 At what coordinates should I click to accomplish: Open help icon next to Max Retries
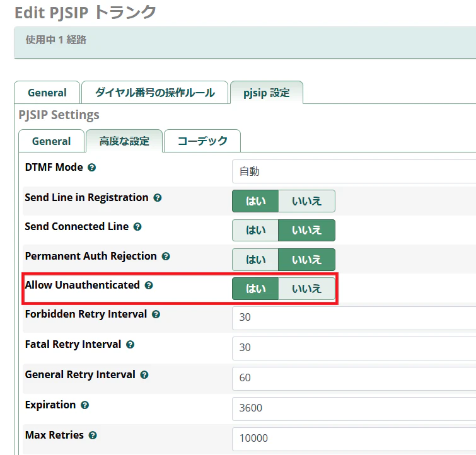pyautogui.click(x=93, y=435)
